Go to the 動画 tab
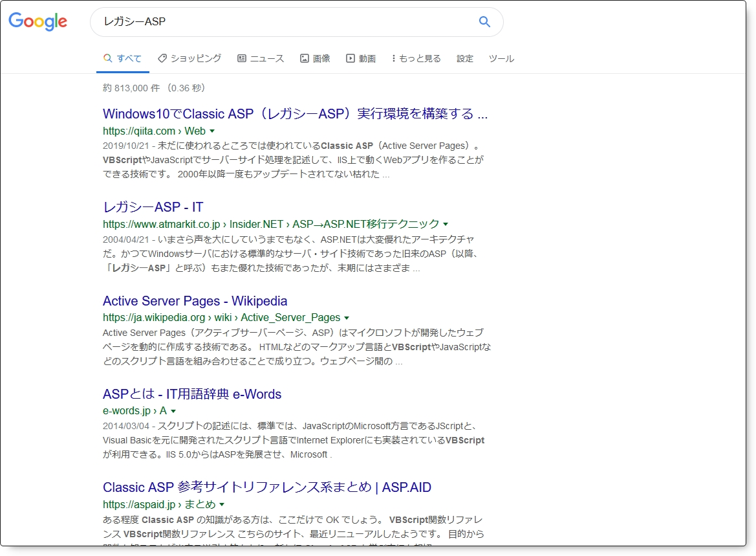This screenshot has height=556, width=756. coord(361,58)
